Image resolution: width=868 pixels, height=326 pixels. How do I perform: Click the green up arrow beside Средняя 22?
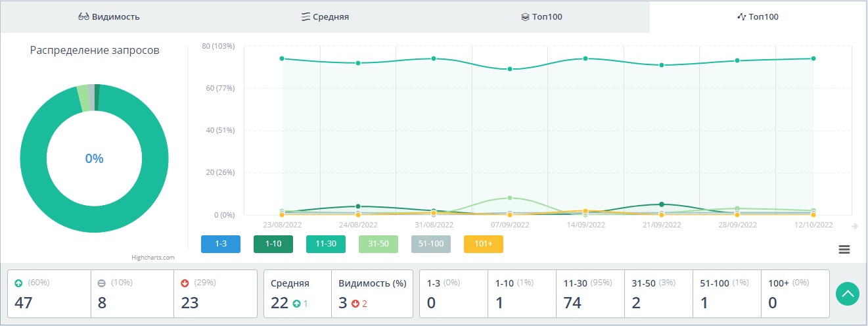point(296,303)
